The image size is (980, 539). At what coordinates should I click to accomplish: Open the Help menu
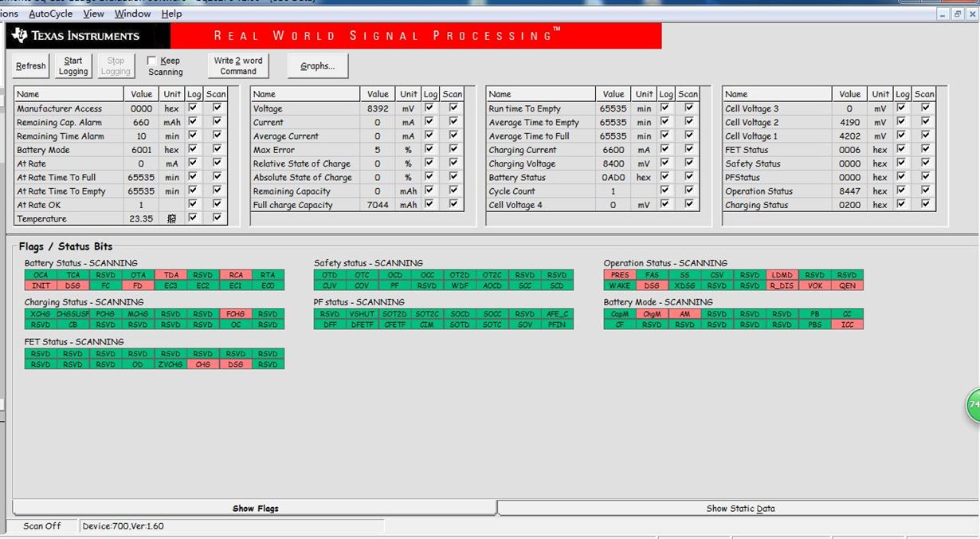tap(171, 14)
